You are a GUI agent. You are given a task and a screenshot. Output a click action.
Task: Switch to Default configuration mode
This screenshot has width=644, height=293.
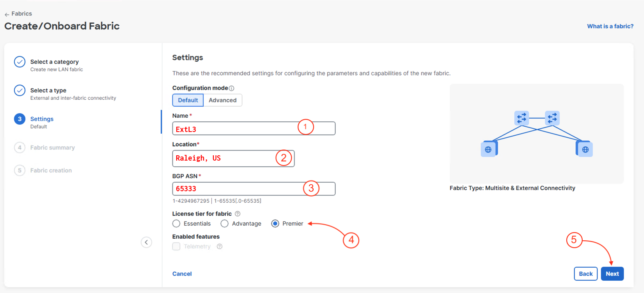click(x=188, y=100)
